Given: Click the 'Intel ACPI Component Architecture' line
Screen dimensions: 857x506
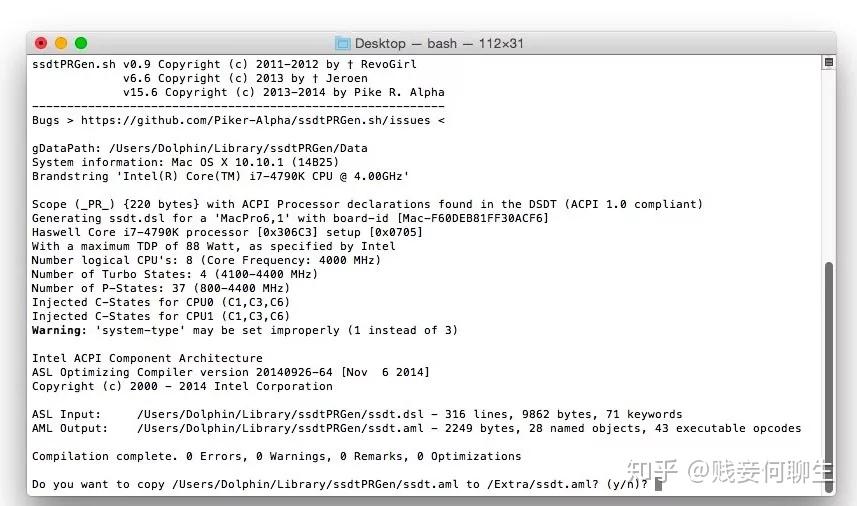Looking at the screenshot, I should pos(147,358).
